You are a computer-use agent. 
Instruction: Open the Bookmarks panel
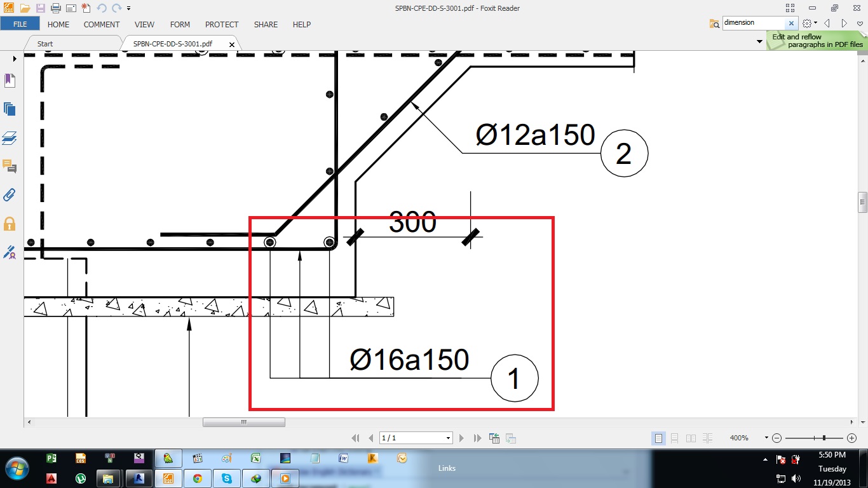click(x=10, y=81)
